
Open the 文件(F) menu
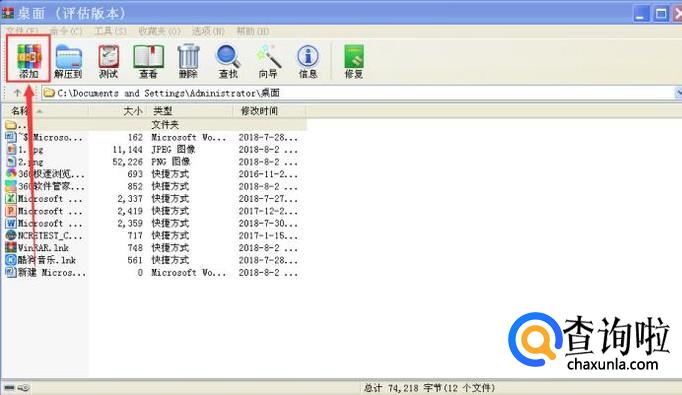point(22,31)
